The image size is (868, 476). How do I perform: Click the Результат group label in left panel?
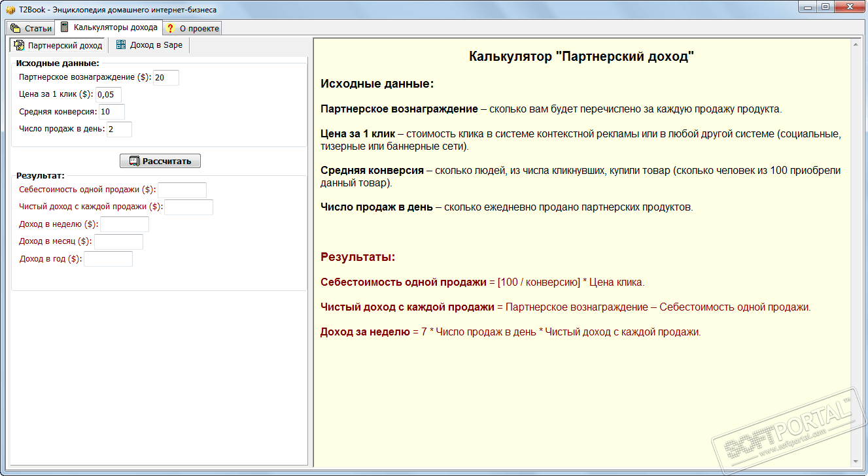41,175
